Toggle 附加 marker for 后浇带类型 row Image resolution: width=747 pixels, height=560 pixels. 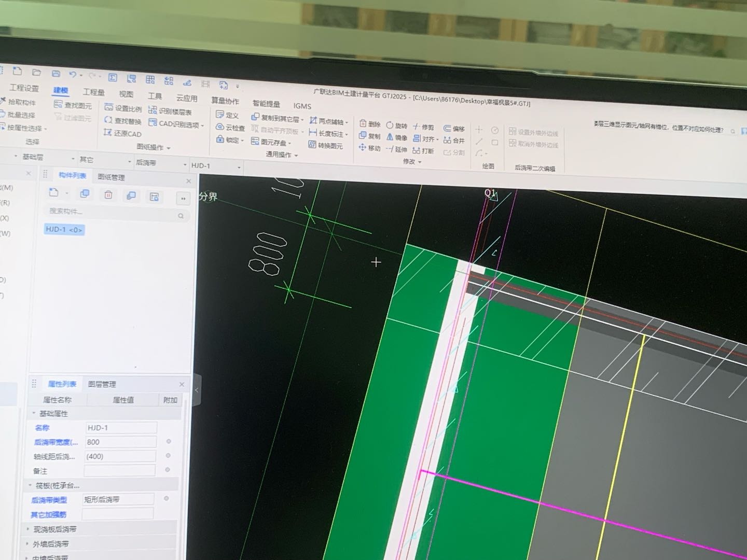pyautogui.click(x=166, y=498)
